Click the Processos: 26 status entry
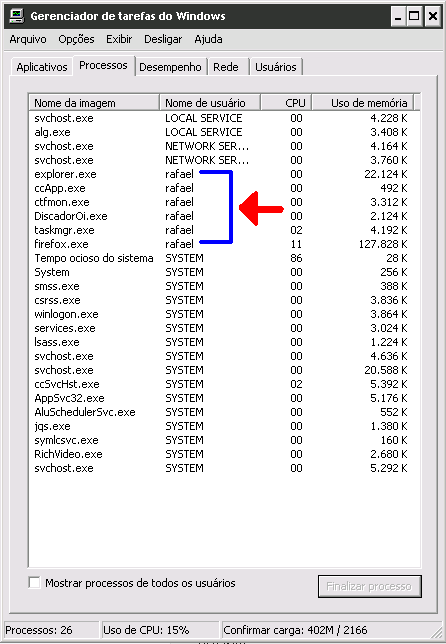Viewport: 446px width, 644px height. pos(51,630)
